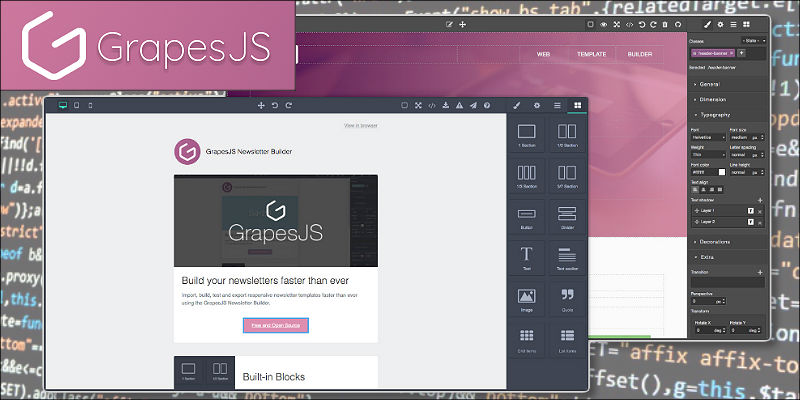Switch to mobile device view in newsletter builder
The height and width of the screenshot is (400, 800).
point(91,105)
